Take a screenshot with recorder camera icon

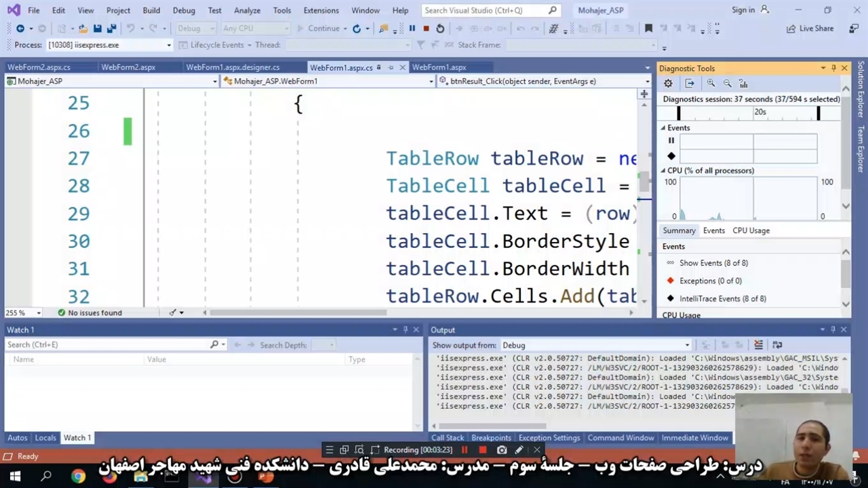[x=502, y=450]
